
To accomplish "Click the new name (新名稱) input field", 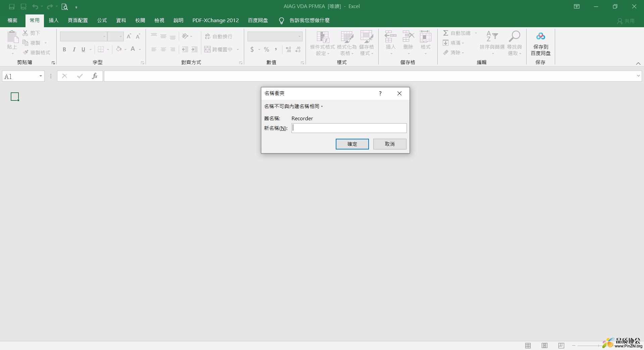I will tap(349, 128).
